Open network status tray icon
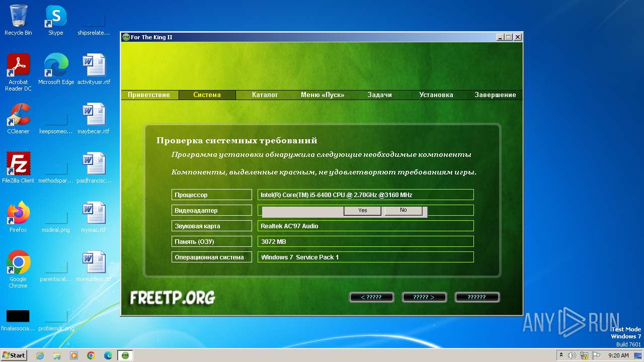The width and height of the screenshot is (644, 362). coord(584,355)
